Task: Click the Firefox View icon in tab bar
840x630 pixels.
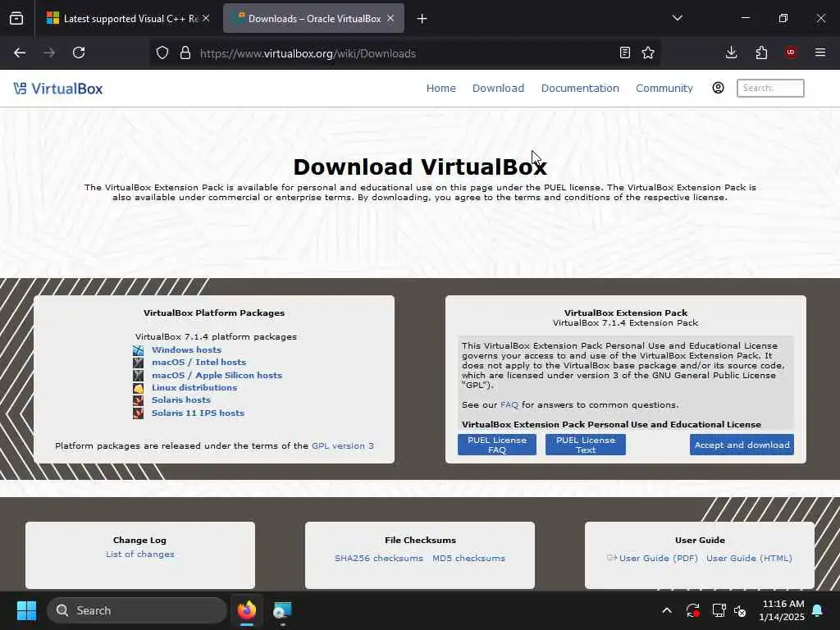Action: click(x=16, y=19)
